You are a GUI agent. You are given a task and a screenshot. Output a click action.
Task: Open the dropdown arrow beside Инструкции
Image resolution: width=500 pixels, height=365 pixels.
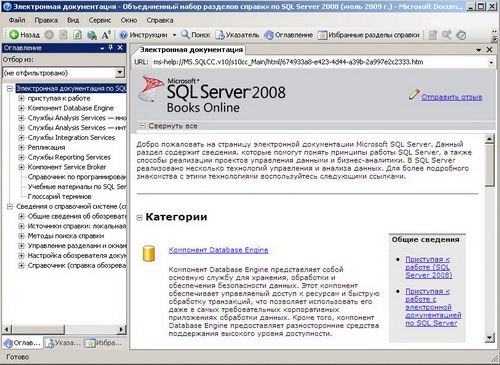tap(174, 35)
